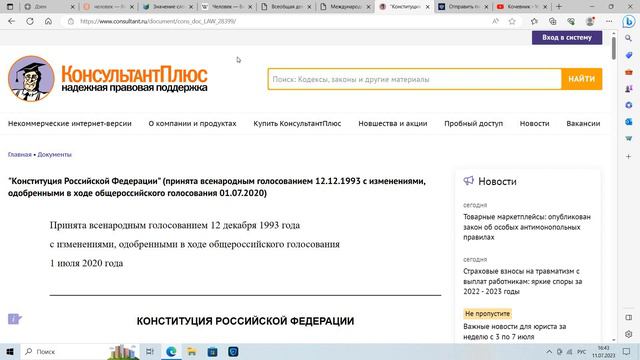The width and height of the screenshot is (640, 360).
Task: Switch to the Всеобщая декларация tab
Action: click(287, 7)
